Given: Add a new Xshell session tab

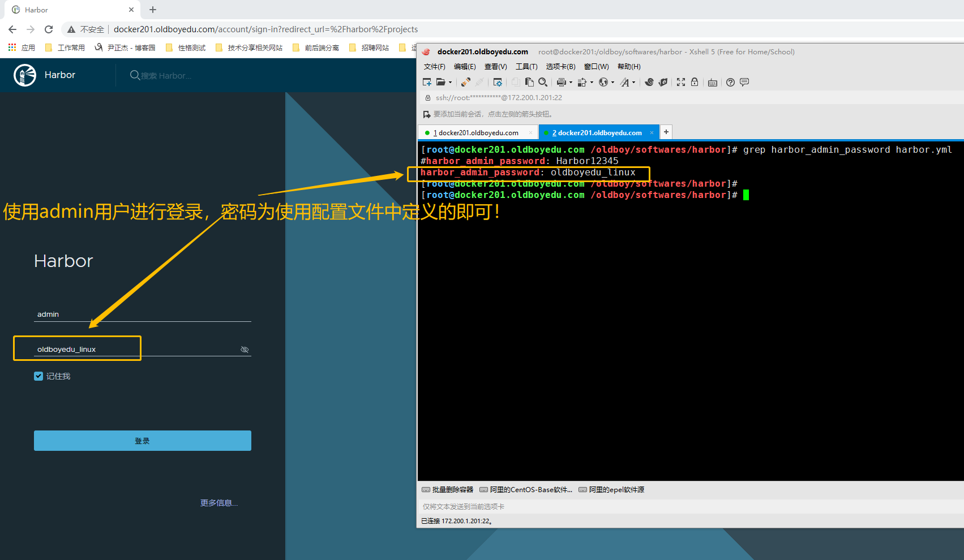Looking at the screenshot, I should click(666, 132).
